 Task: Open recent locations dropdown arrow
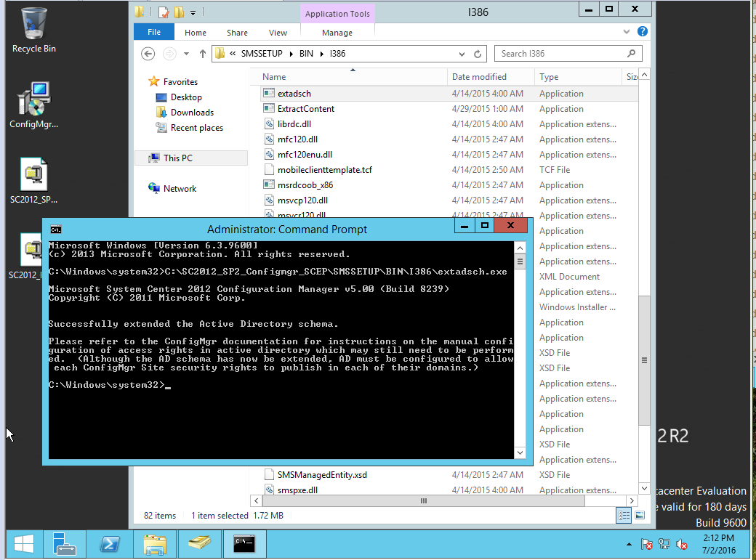pos(186,54)
